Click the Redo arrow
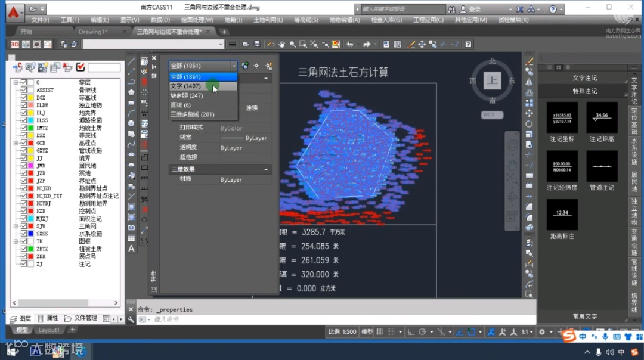 pyautogui.click(x=366, y=44)
